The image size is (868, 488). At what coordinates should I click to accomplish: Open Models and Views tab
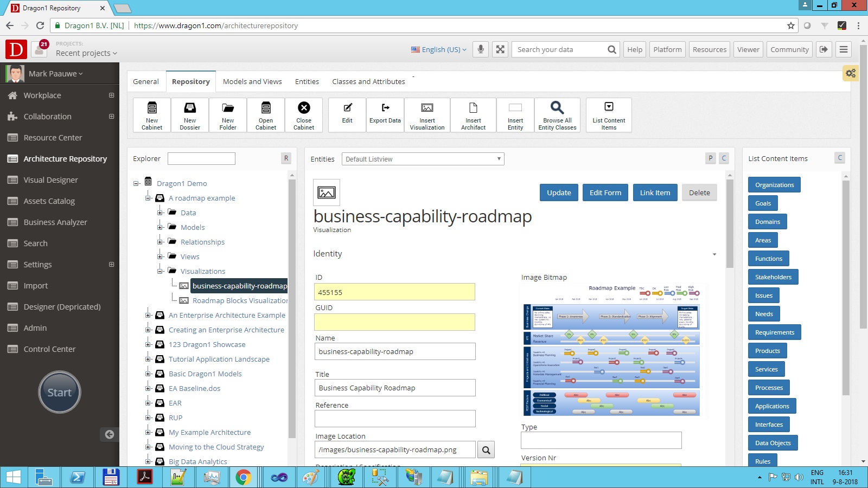tap(252, 81)
